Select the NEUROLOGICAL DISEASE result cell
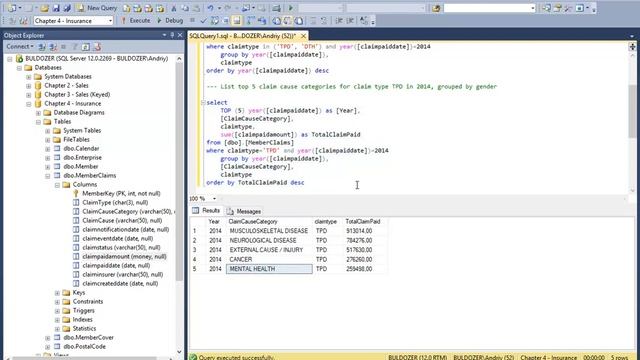 click(269, 240)
